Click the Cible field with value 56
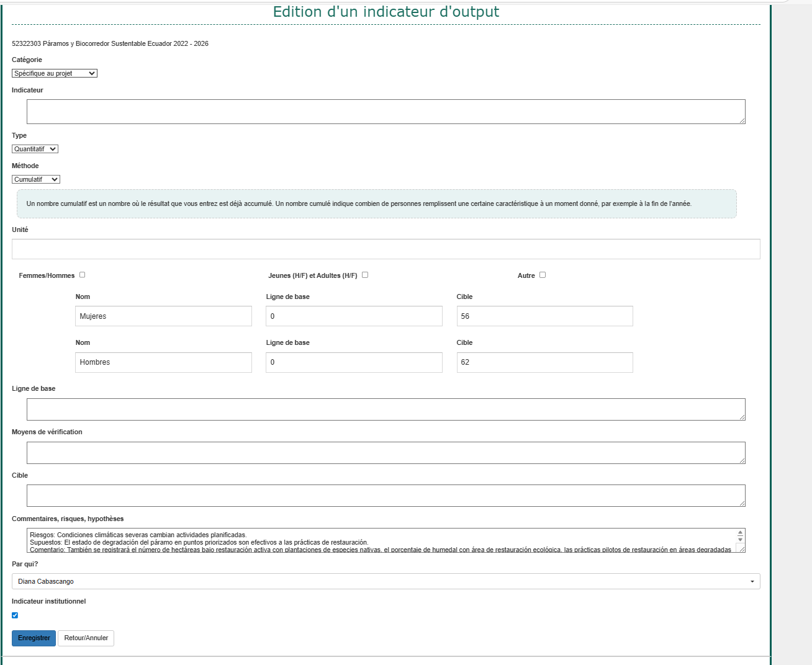The image size is (812, 665). tap(544, 316)
